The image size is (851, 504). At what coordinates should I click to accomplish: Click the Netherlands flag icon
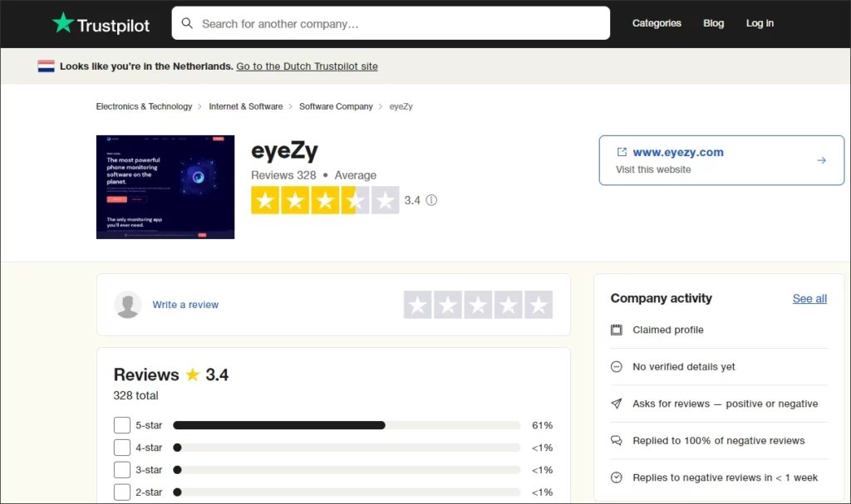click(x=47, y=66)
